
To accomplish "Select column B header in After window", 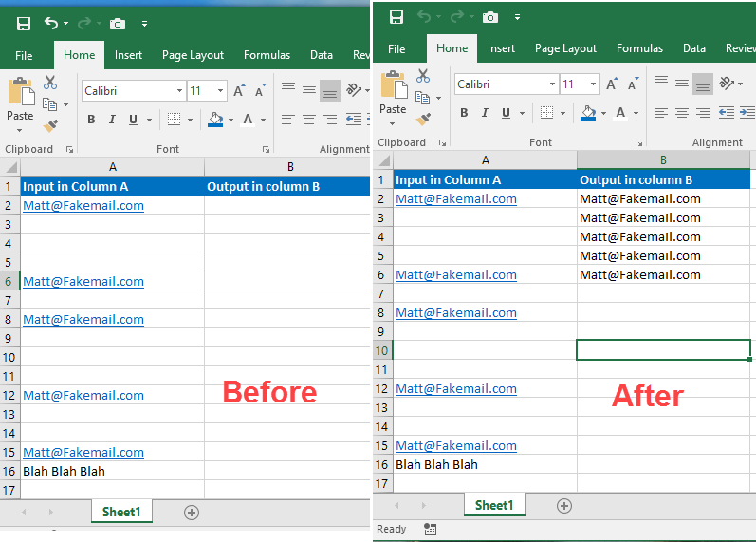I will pyautogui.click(x=663, y=159).
